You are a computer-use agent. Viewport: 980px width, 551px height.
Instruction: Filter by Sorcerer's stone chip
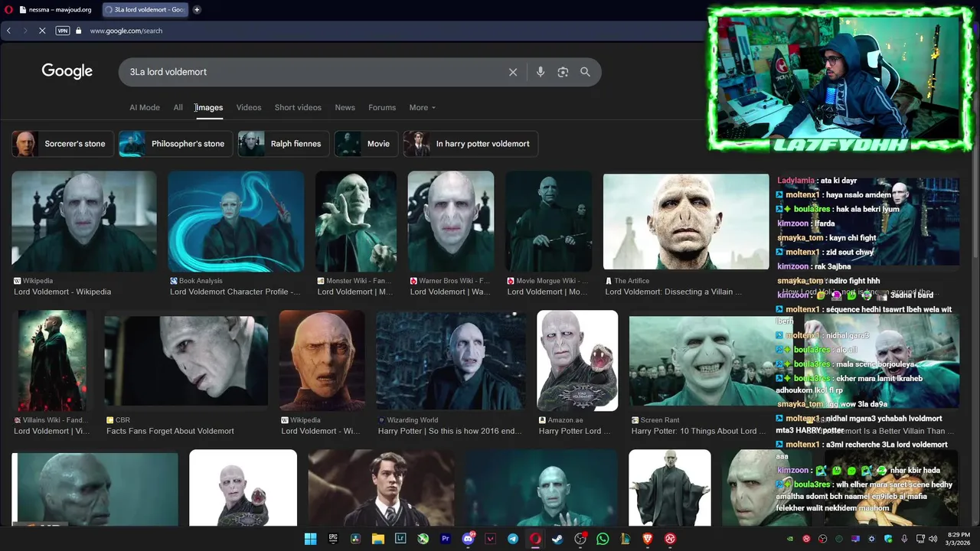tap(63, 144)
